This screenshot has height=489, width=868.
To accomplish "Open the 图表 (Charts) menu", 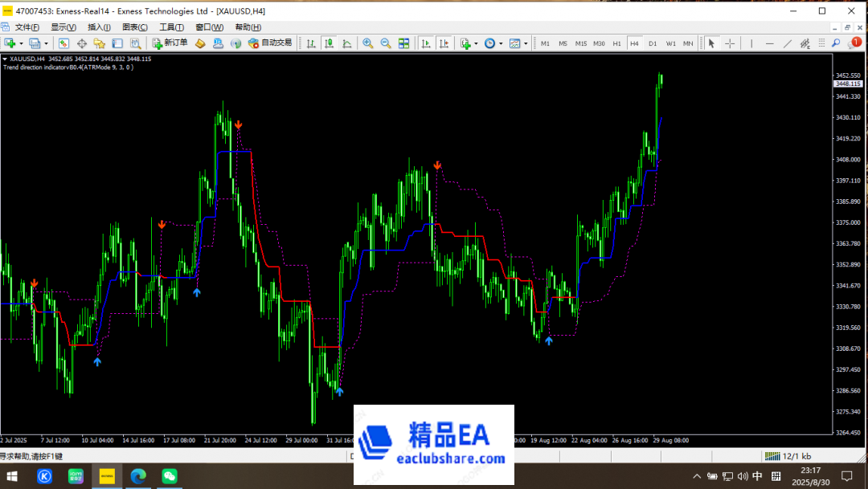I will click(133, 26).
